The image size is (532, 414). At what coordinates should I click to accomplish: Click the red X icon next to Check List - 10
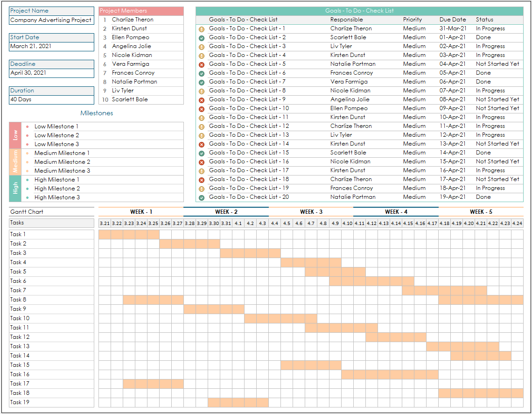click(x=202, y=108)
